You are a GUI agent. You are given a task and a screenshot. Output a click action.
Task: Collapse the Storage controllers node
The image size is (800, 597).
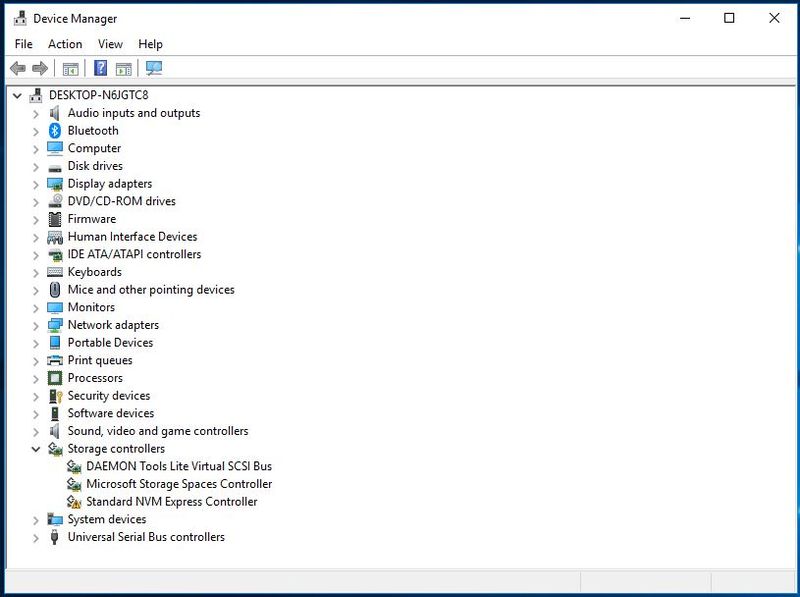[36, 449]
